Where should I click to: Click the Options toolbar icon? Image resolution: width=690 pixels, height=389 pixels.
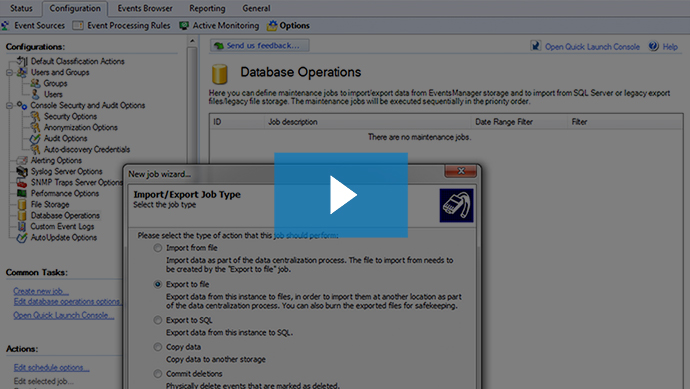[x=272, y=26]
